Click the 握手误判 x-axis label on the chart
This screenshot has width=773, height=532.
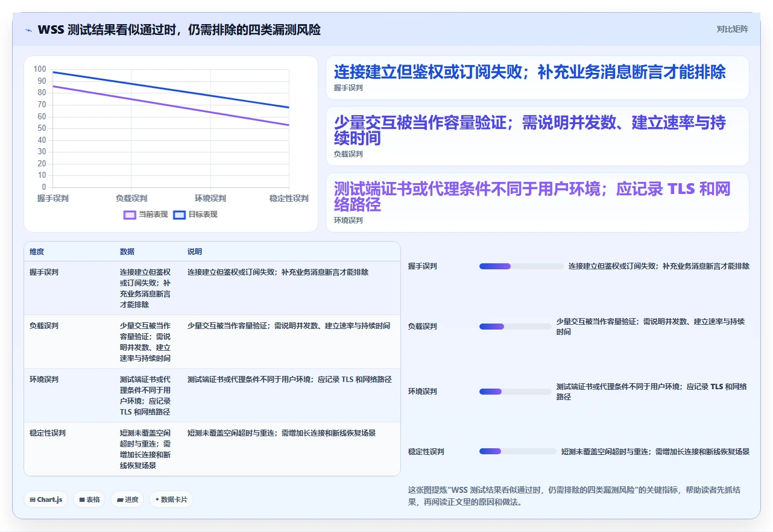53,198
